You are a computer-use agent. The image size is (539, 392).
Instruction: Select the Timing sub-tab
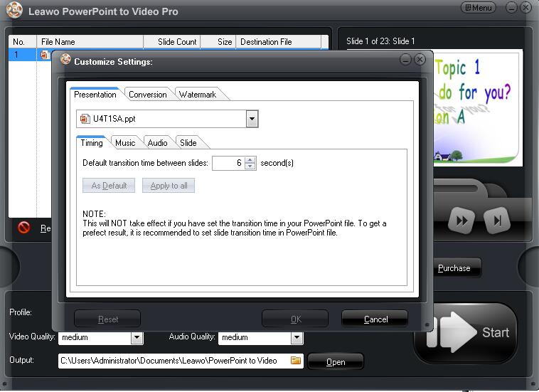(92, 143)
